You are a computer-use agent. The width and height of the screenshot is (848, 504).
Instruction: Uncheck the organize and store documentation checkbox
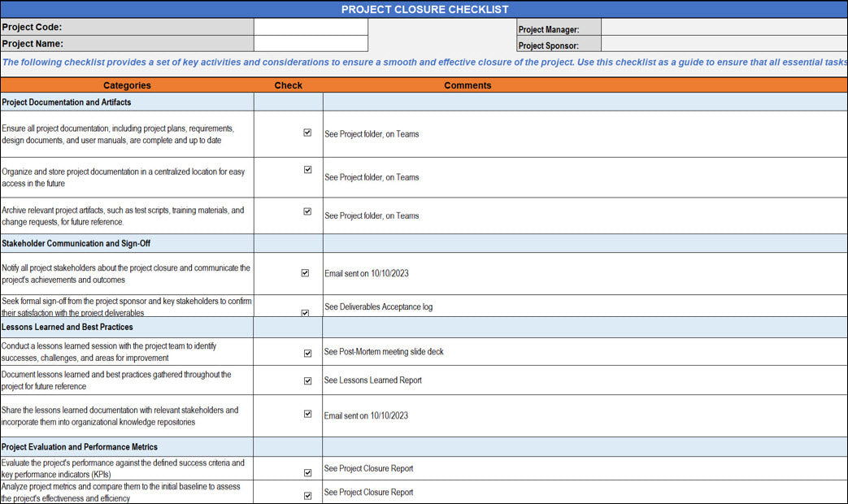[307, 170]
